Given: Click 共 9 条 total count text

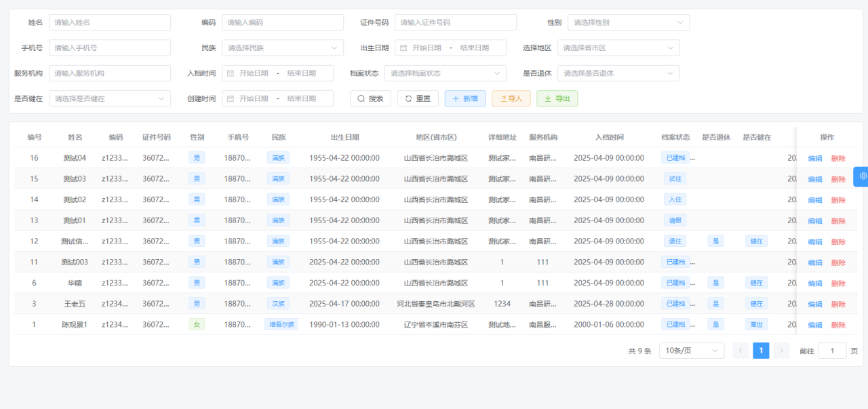Looking at the screenshot, I should click(639, 351).
